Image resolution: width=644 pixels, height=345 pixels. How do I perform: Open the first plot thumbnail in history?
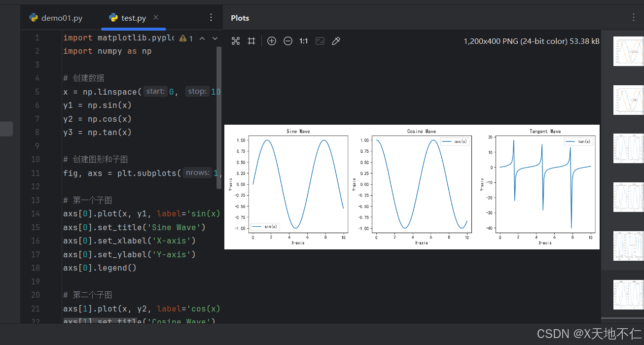click(x=628, y=51)
